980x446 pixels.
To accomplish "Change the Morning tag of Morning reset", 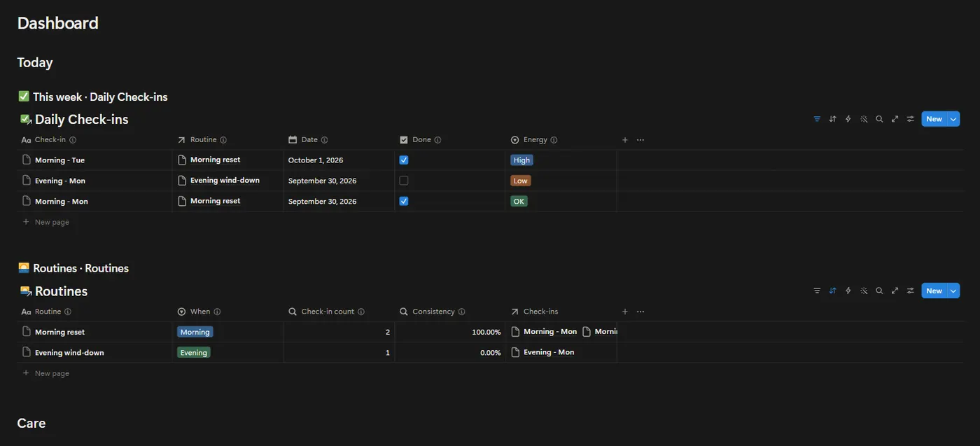I will coord(195,332).
